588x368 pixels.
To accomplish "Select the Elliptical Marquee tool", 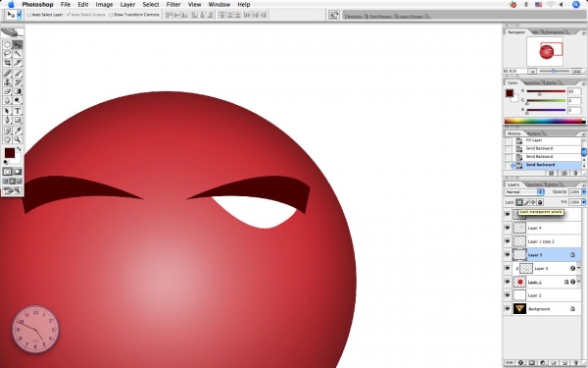I will (7, 45).
